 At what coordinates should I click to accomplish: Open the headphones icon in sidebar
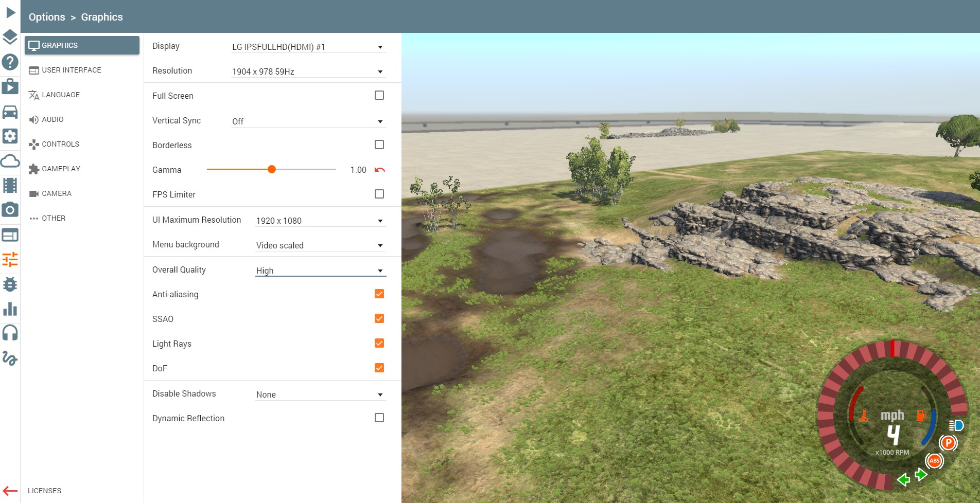[x=10, y=333]
